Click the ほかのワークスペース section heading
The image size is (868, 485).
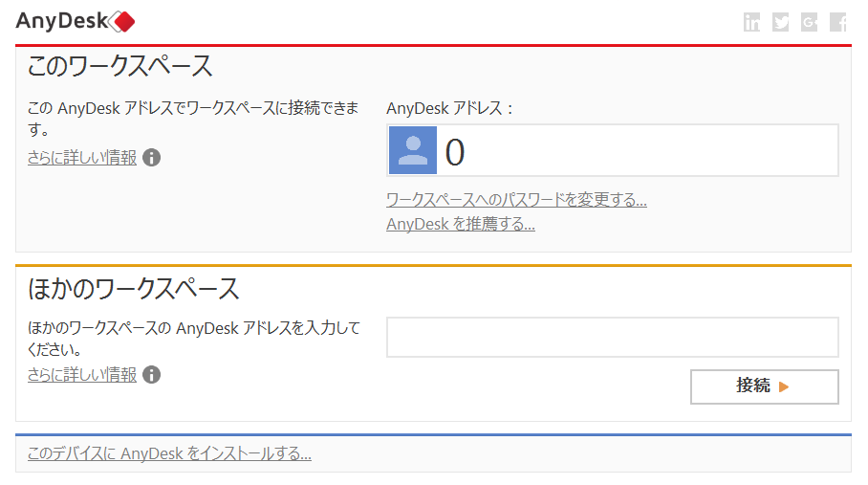coord(134,289)
